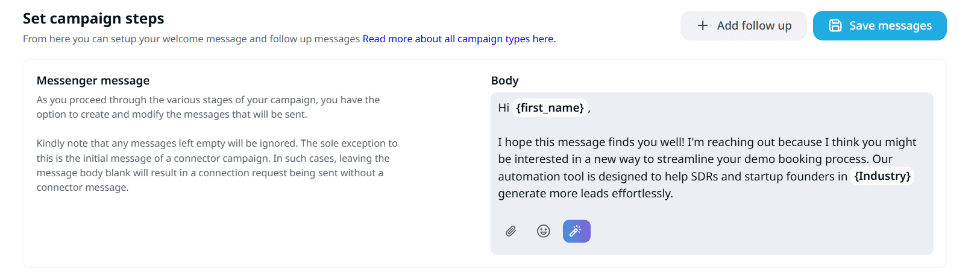The width and height of the screenshot is (980, 274).
Task: Click the "Hi" greeting in the message body
Action: click(x=503, y=108)
